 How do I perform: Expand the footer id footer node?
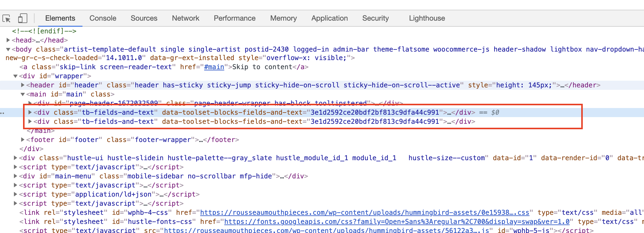(x=22, y=140)
